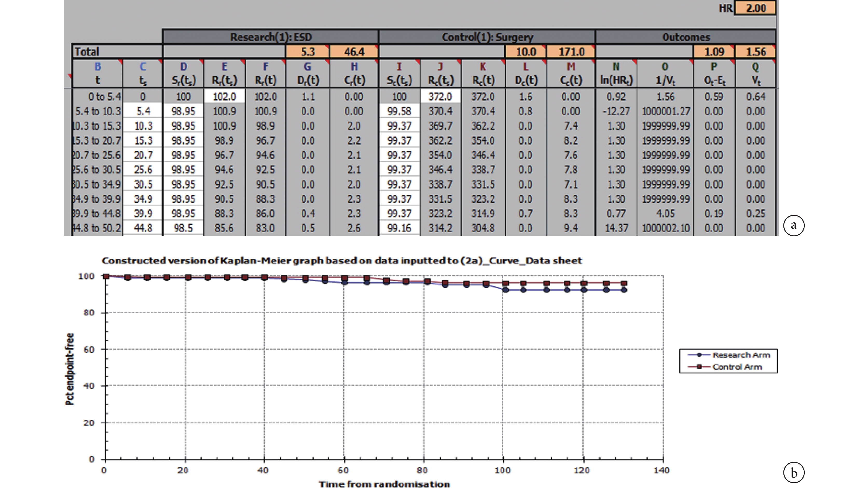Click the 80 label on the percent axis
868x488 pixels.
click(x=89, y=312)
